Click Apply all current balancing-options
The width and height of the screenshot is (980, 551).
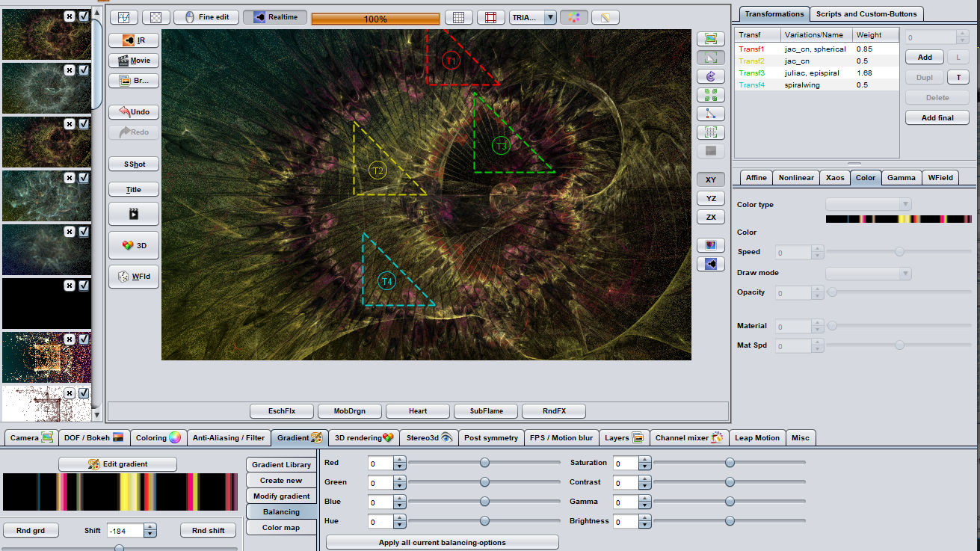(442, 542)
